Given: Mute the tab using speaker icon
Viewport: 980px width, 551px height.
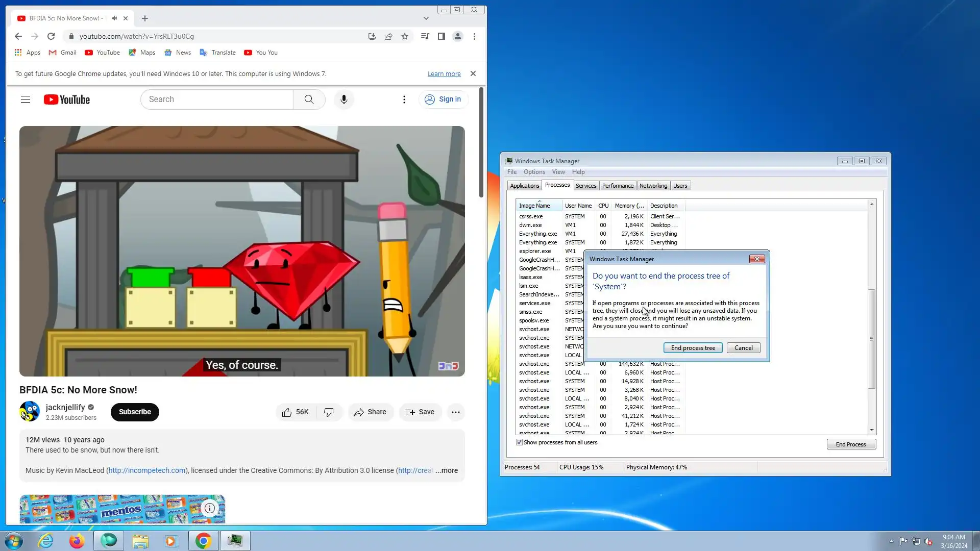Looking at the screenshot, I should [x=115, y=18].
